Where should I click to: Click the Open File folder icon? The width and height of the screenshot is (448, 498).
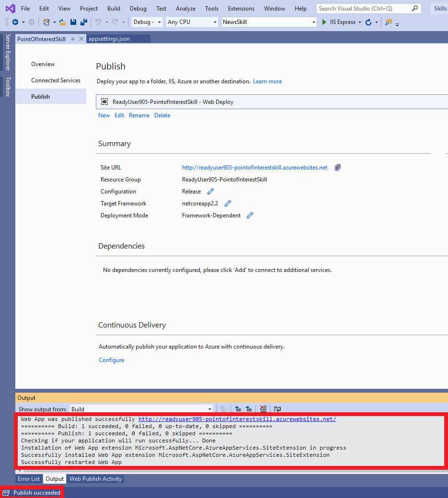point(63,22)
